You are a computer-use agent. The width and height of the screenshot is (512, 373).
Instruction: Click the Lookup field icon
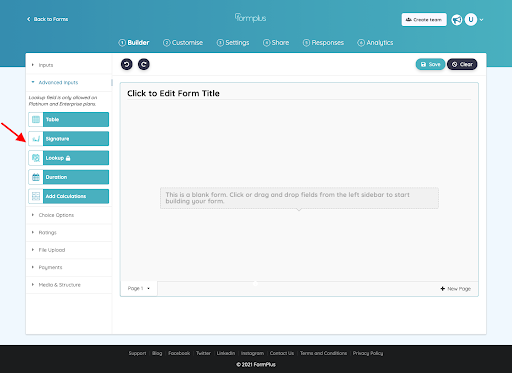click(x=36, y=158)
